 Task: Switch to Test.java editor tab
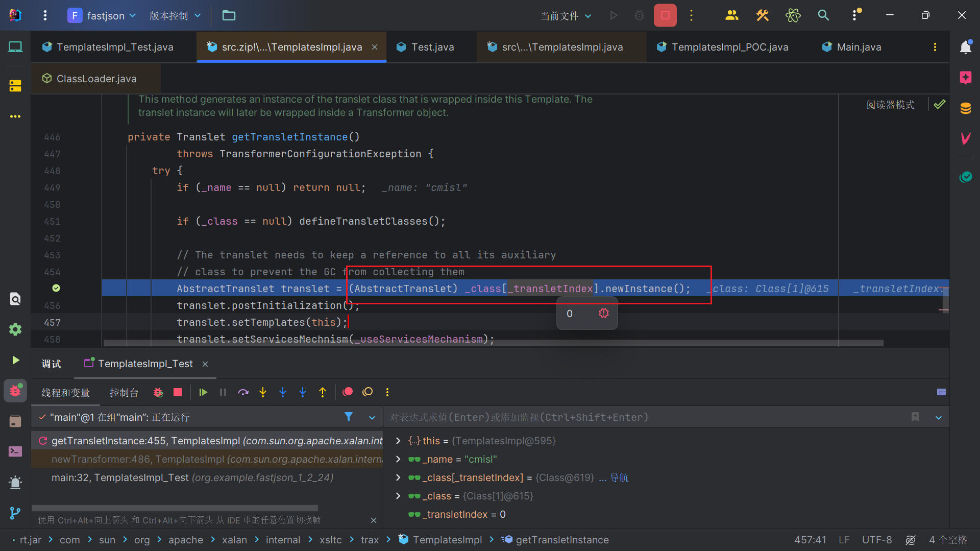[x=431, y=47]
